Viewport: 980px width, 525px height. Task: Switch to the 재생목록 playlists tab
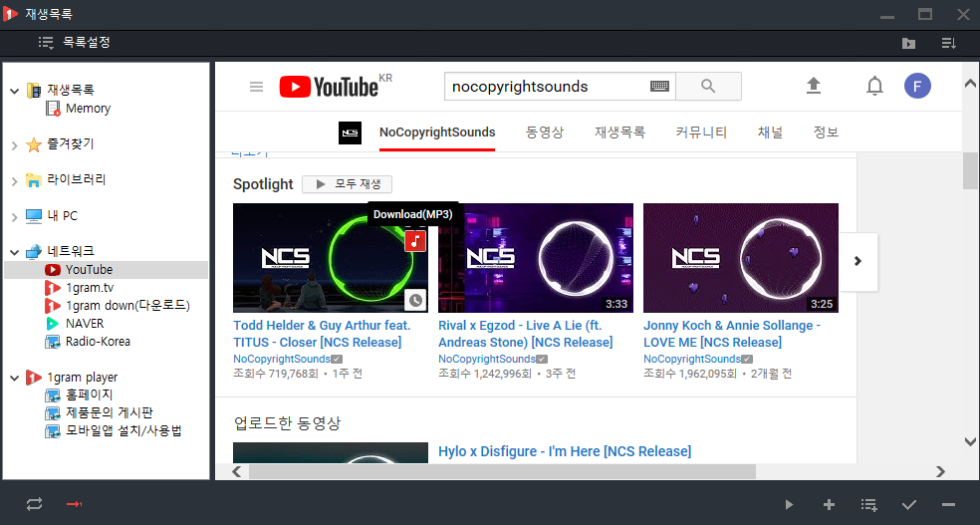click(x=620, y=132)
